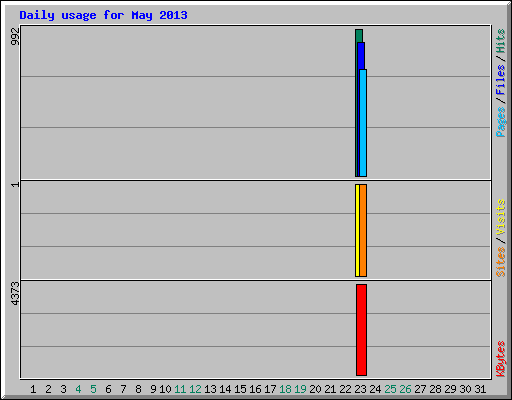Click day 24 on the x-axis
Screen dimensions: 512x400
375,389
